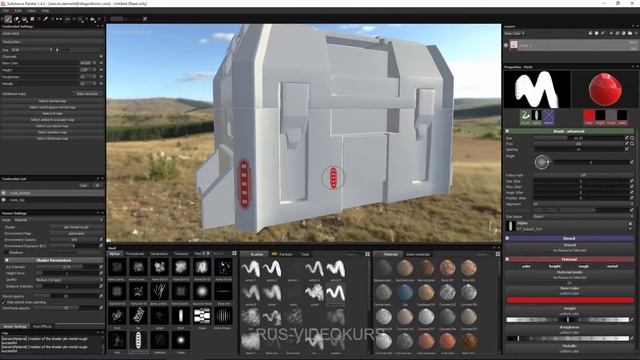640x360 pixels.
Task: Click Select thickness map button
Action: point(52,138)
